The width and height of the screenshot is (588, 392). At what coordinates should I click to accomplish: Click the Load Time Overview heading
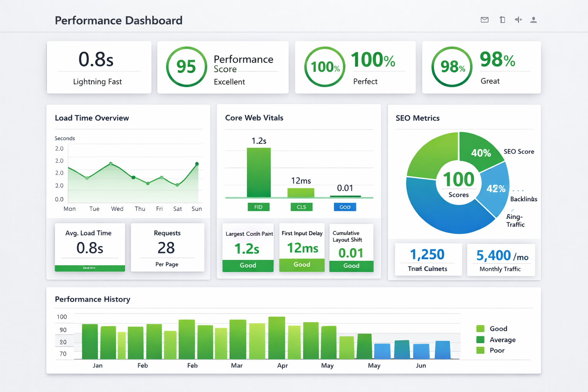point(92,118)
